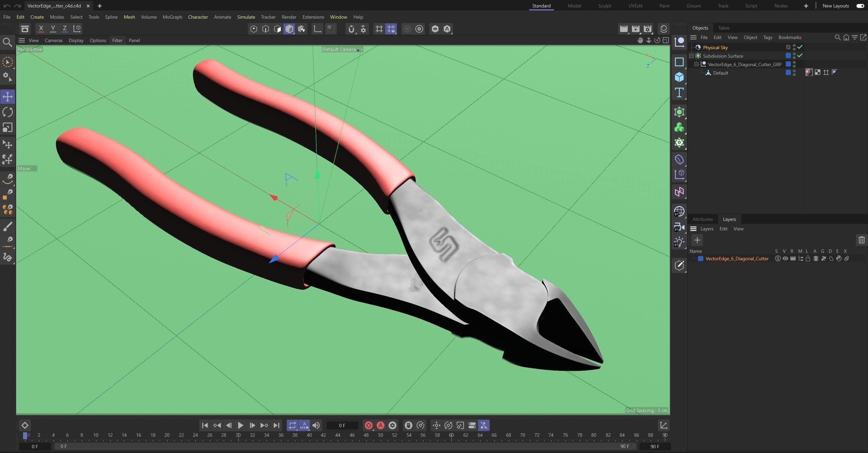
Task: Switch to Polygons mode
Action: pos(277,29)
